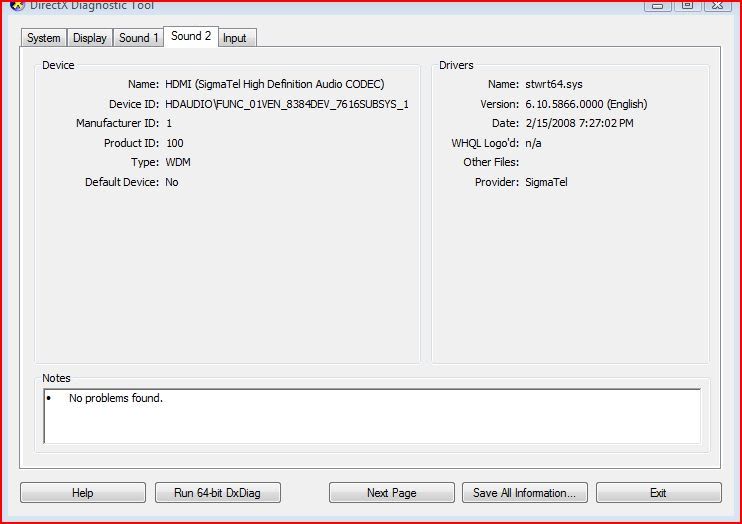Exit the diagnostic tool via Exit button
This screenshot has width=742, height=524.
point(658,493)
